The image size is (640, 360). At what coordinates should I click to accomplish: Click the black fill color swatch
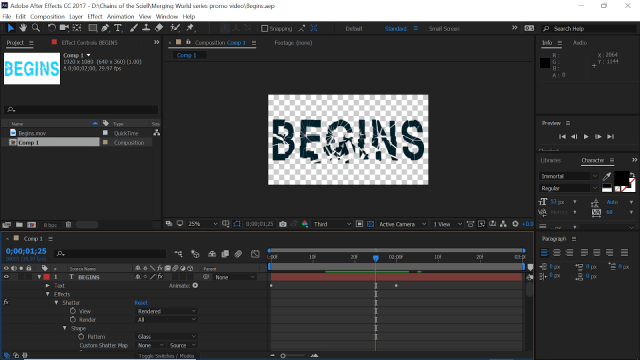621,178
